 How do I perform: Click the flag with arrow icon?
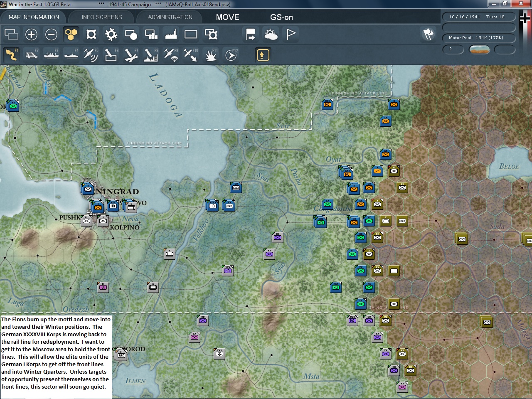(x=251, y=34)
